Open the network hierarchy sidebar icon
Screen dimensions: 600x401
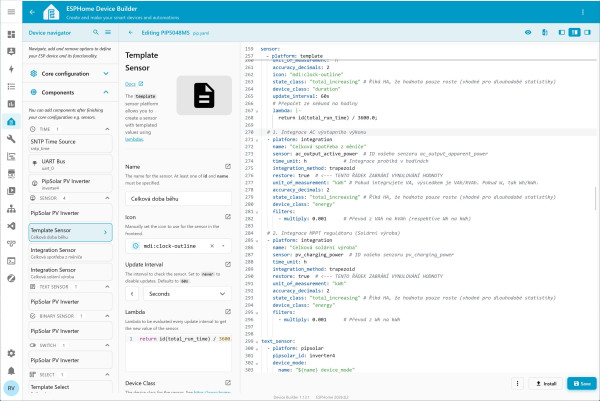point(11,209)
